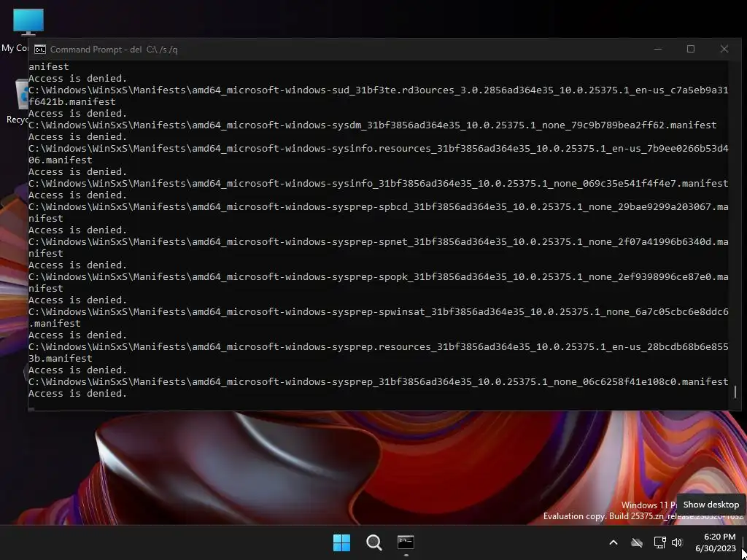This screenshot has height=560, width=747.
Task: Expand hidden system tray icons chevron
Action: tap(614, 542)
